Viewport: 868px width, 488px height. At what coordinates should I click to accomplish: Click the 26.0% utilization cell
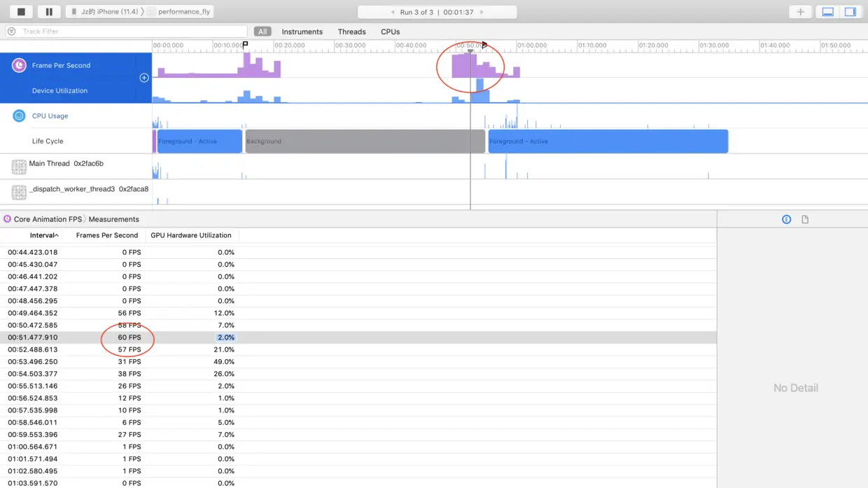coord(224,374)
